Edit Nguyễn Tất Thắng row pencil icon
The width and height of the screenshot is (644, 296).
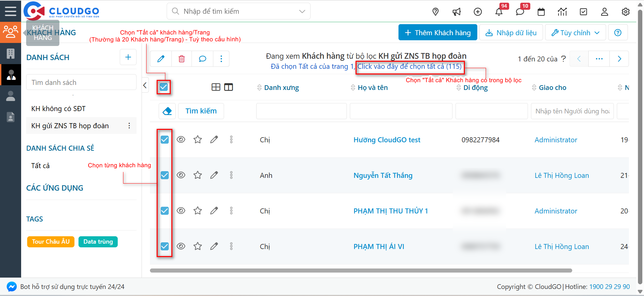[214, 175]
